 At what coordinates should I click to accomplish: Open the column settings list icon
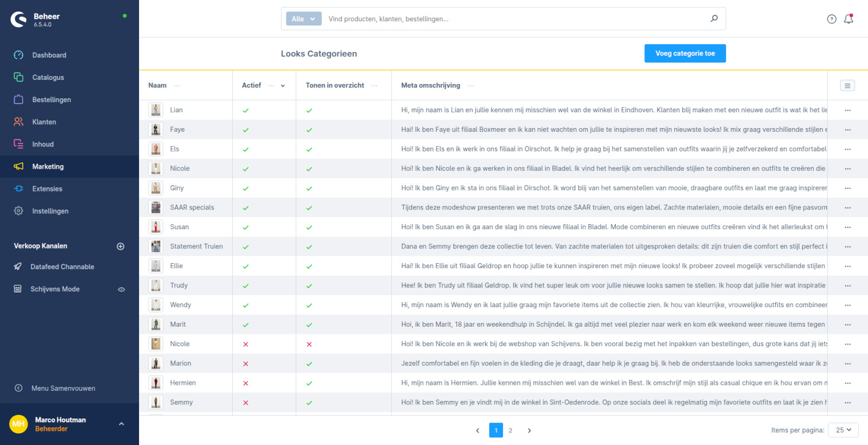pyautogui.click(x=847, y=86)
